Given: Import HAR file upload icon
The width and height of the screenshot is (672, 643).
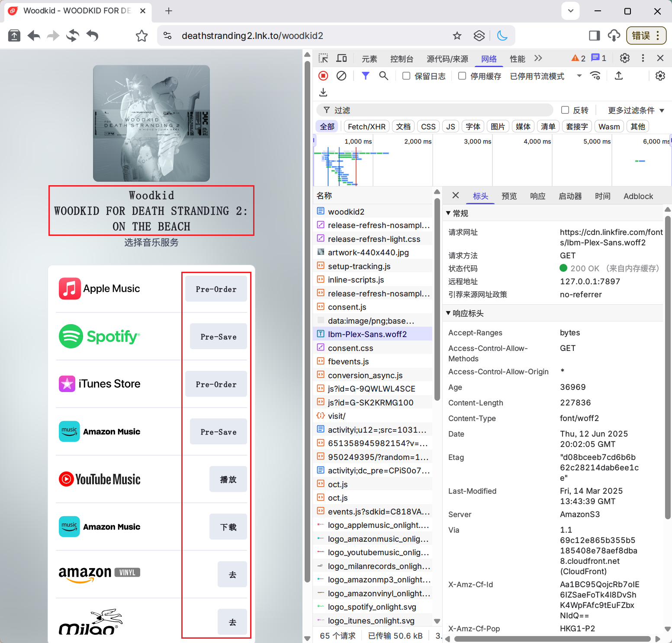Looking at the screenshot, I should click(619, 76).
